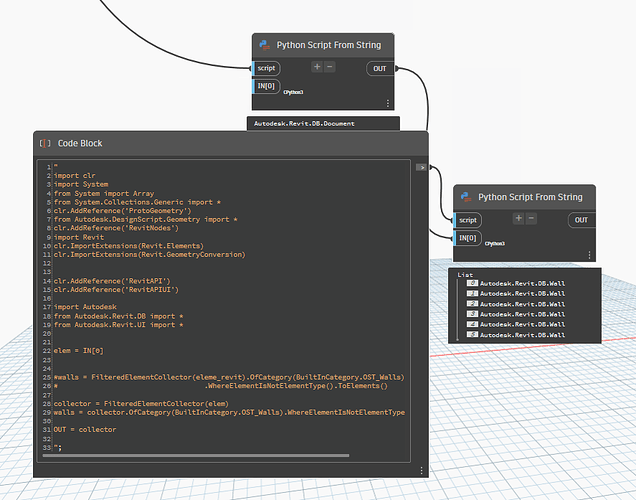The height and width of the screenshot is (500, 636).
Task: Open the Code Block's three-dot options menu
Action: tap(420, 470)
